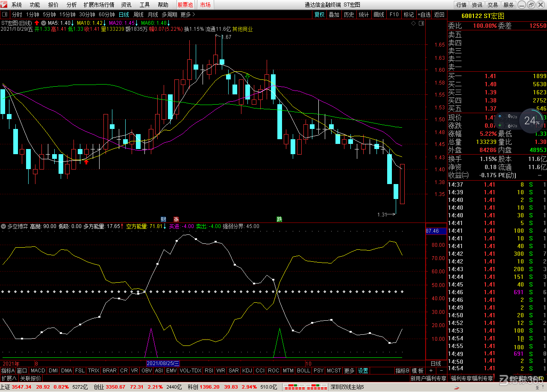Select the 15分钟 period tab
This screenshot has width=547, height=392.
pos(68,15)
